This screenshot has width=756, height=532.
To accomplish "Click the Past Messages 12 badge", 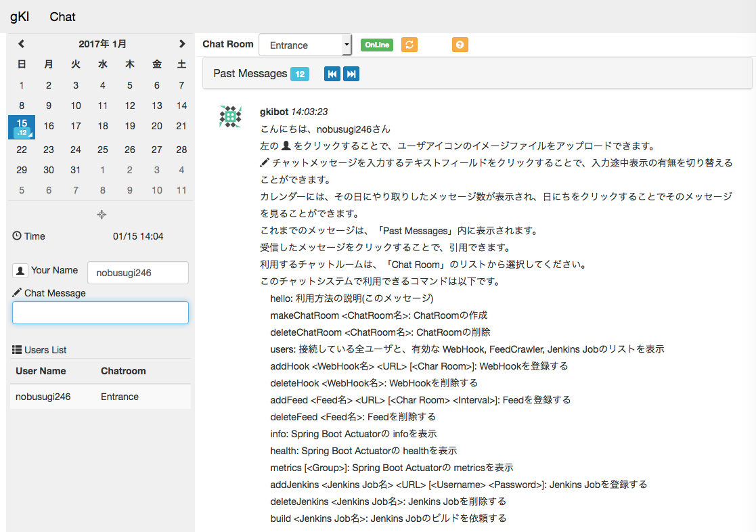I will pyautogui.click(x=300, y=74).
